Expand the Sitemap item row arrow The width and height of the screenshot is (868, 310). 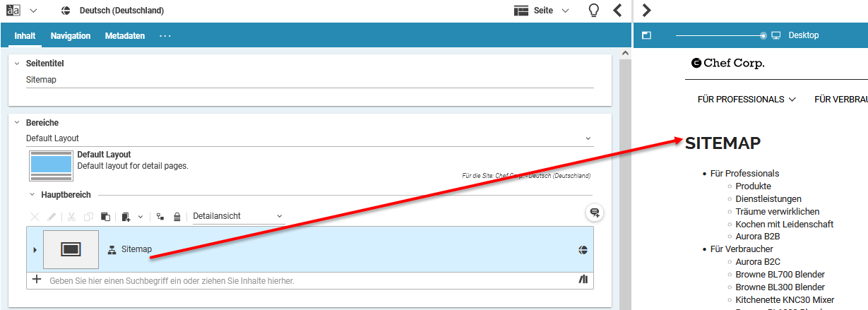pos(35,250)
